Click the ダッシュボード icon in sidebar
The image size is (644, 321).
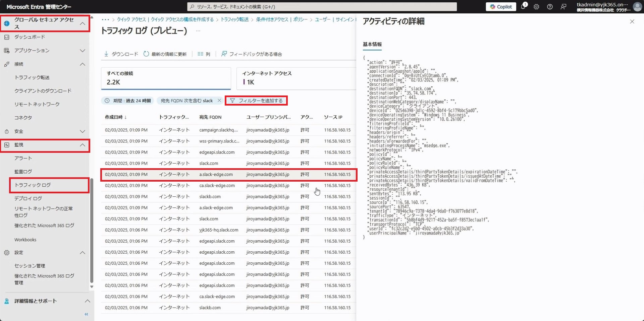click(6, 37)
